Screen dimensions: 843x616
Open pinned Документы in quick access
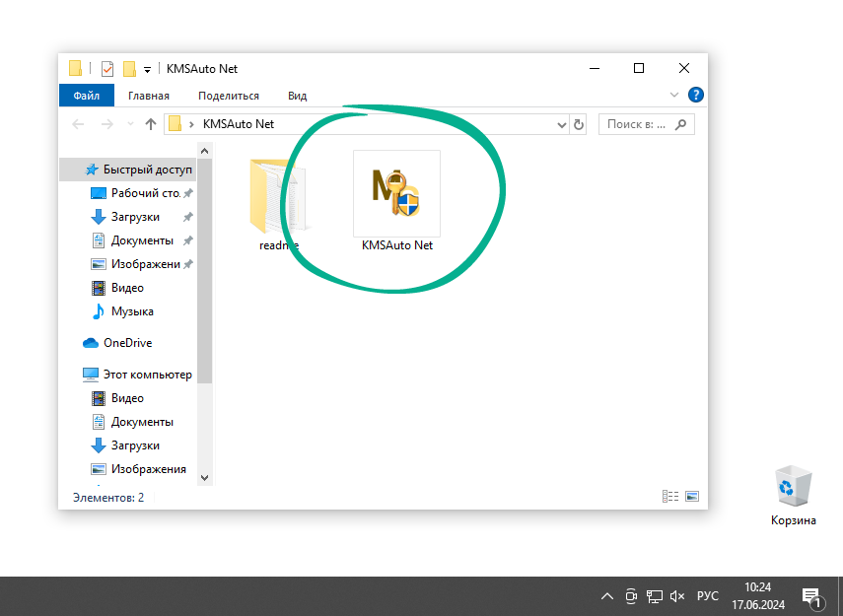(x=142, y=240)
